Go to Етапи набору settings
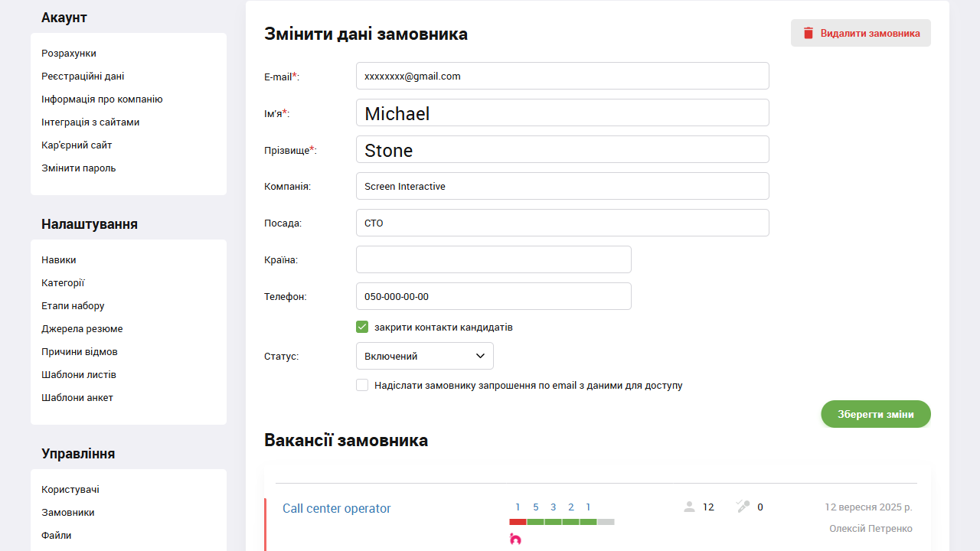The height and width of the screenshot is (551, 980). tap(72, 305)
